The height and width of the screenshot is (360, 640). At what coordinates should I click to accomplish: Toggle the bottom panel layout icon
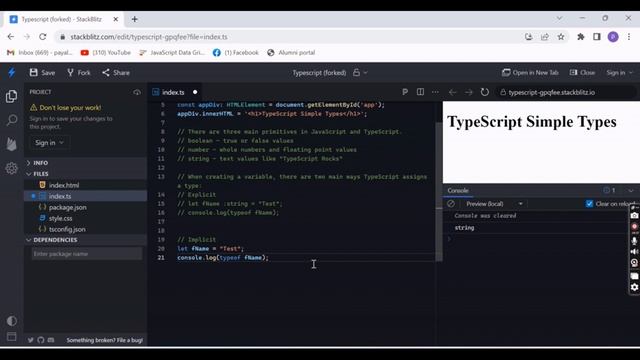pos(12,337)
